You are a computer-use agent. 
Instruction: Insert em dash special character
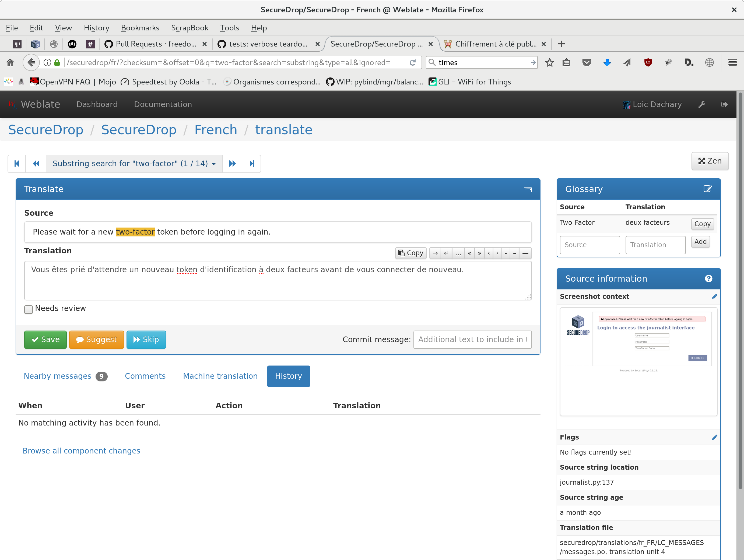point(525,253)
